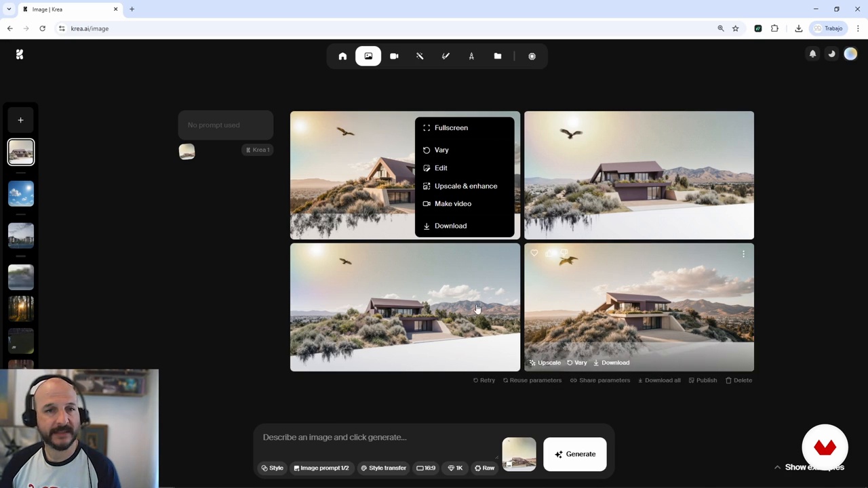Open the 1K resolution selector
This screenshot has width=868, height=488.
point(455,468)
